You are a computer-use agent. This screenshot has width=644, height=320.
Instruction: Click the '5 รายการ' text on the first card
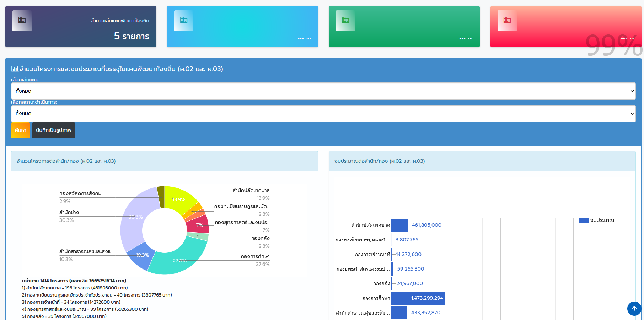pyautogui.click(x=132, y=36)
